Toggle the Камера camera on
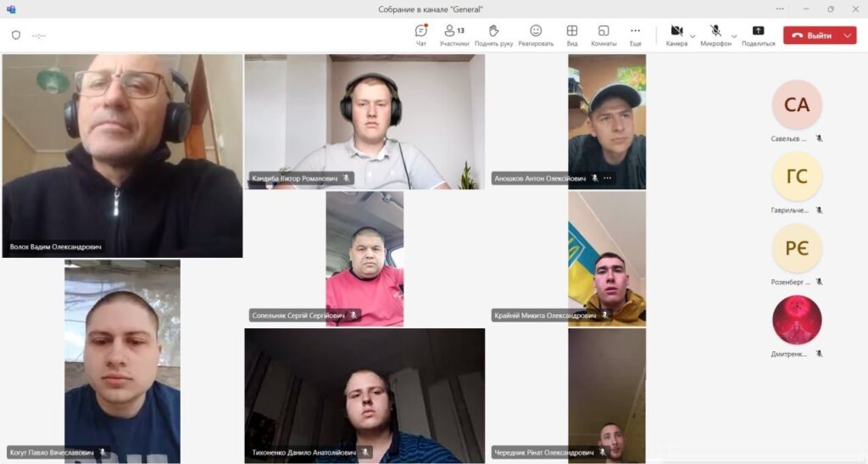Image resolution: width=868 pixels, height=464 pixels. click(676, 32)
